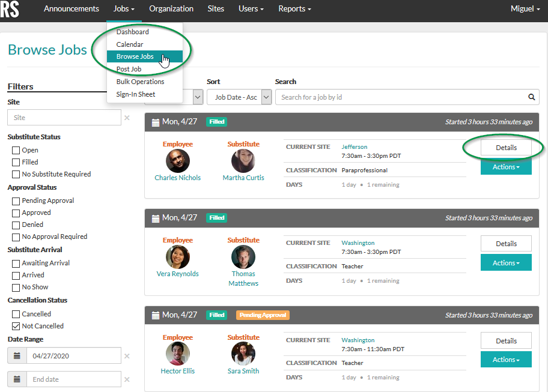Clear the End date field X icon
Viewport: 548px width, 392px height.
[x=127, y=379]
